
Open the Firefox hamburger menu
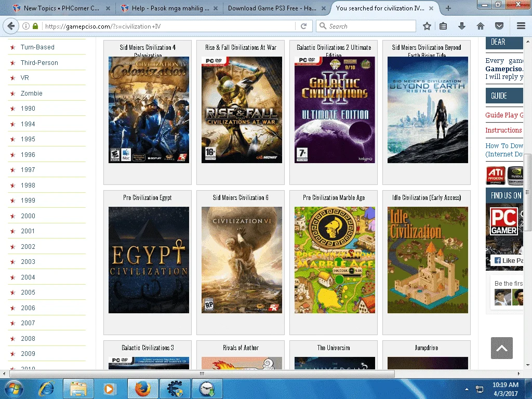pyautogui.click(x=521, y=26)
